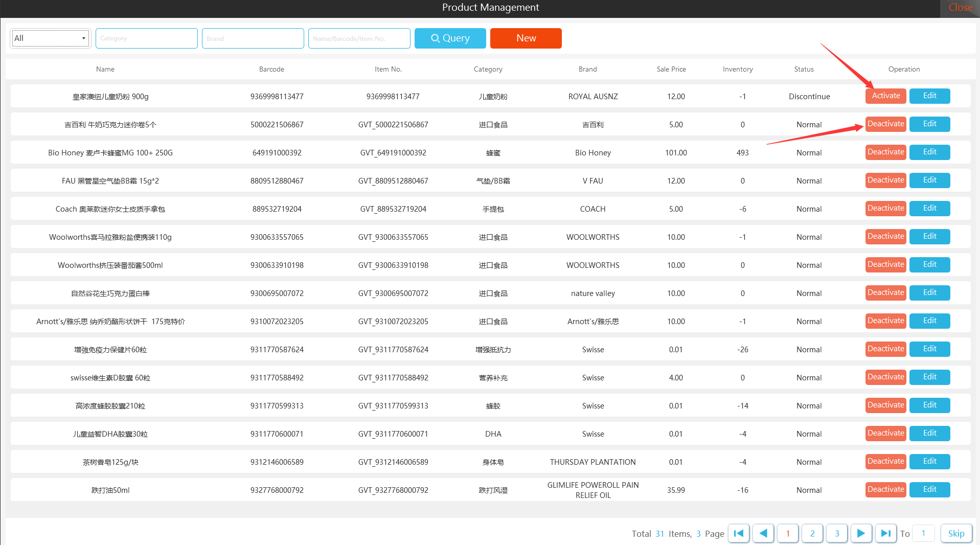Select page 3 in pagination
The image size is (980, 545).
pos(836,533)
